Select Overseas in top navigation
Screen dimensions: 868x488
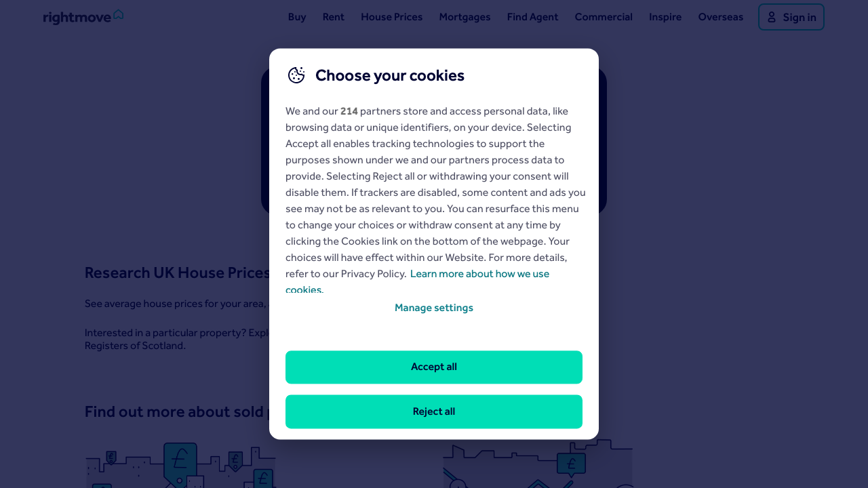pyautogui.click(x=721, y=17)
